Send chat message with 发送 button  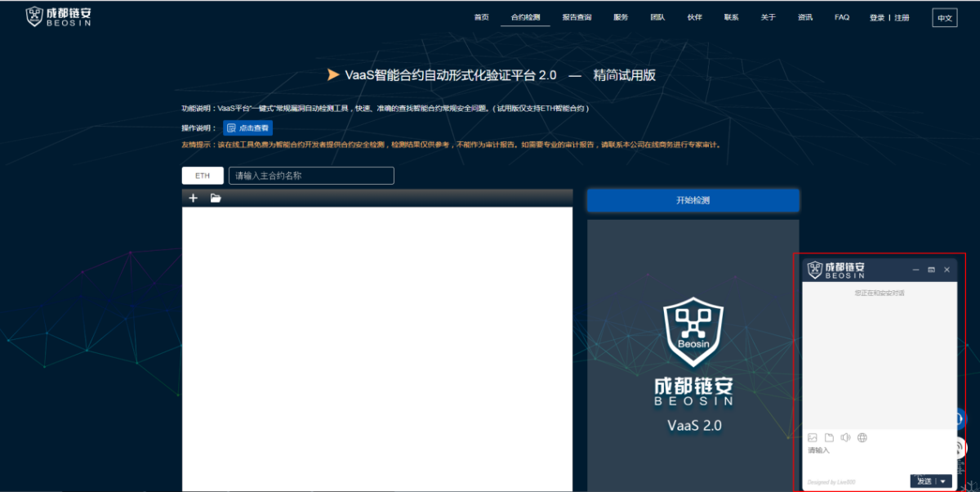tap(924, 481)
